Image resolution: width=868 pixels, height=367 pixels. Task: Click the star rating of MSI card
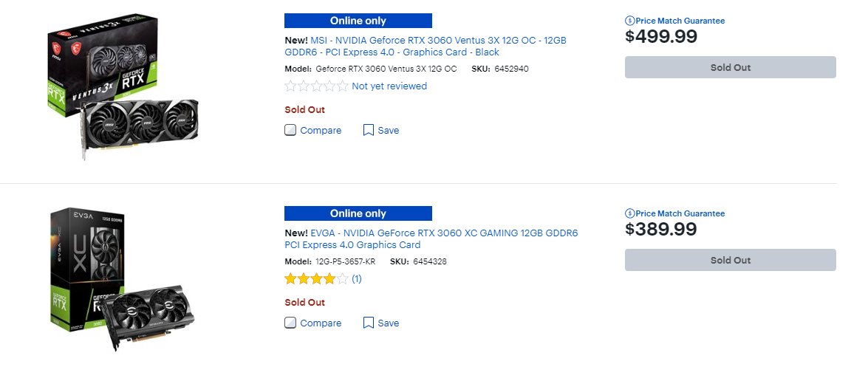tap(316, 86)
